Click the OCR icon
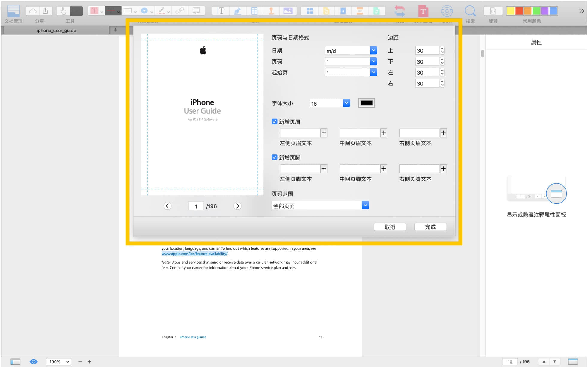 click(447, 11)
